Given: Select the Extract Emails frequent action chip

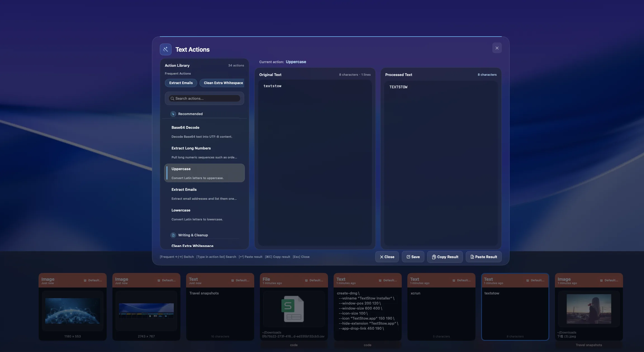Looking at the screenshot, I should (x=181, y=83).
